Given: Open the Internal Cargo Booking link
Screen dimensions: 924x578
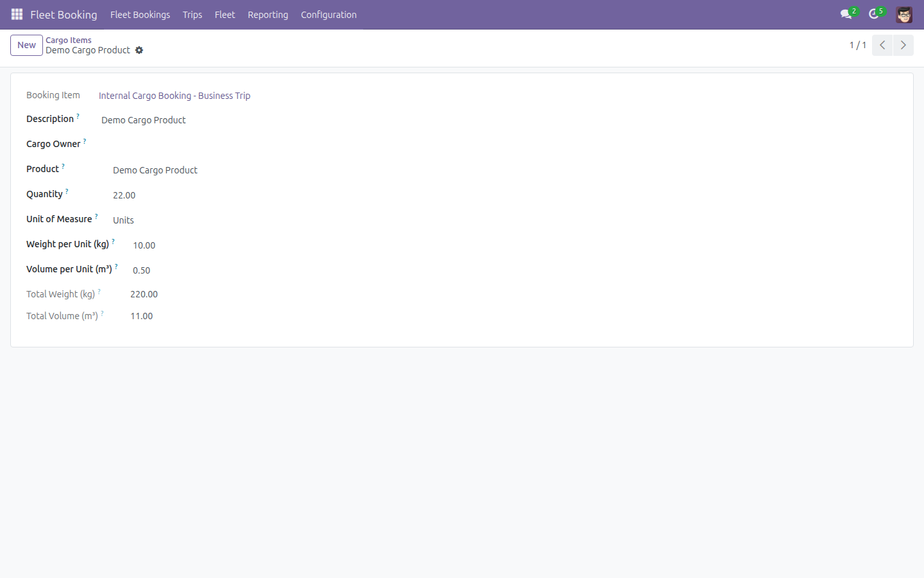Looking at the screenshot, I should (x=175, y=96).
